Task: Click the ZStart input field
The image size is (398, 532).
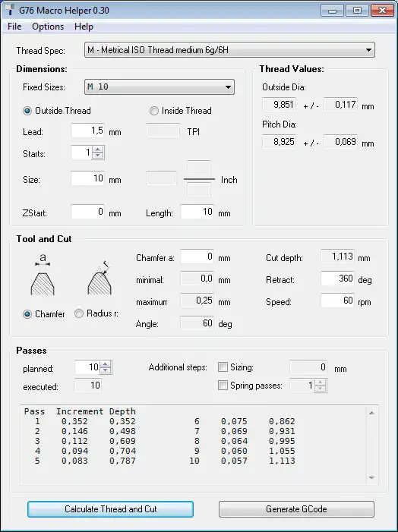Action: [87, 212]
